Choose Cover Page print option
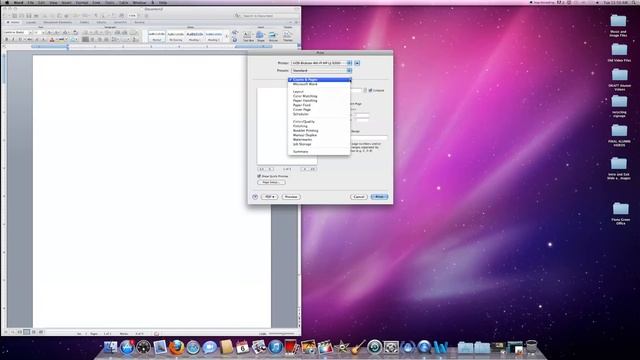640x360 pixels. pyautogui.click(x=319, y=110)
